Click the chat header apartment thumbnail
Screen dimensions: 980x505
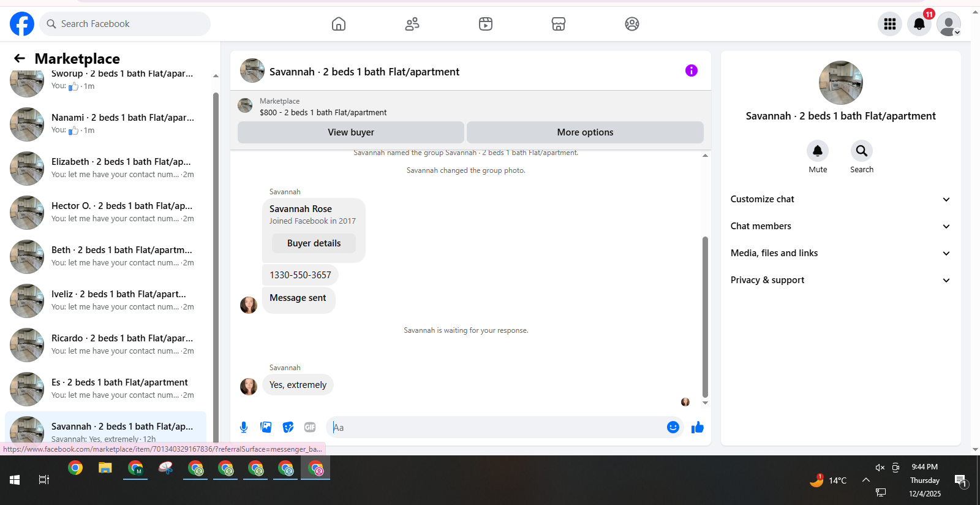252,70
